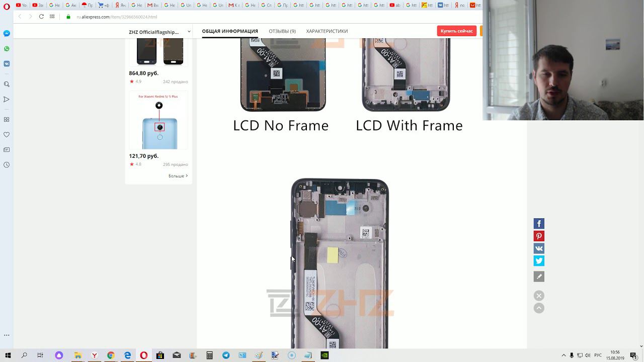Open the personal news flow arrow icon

pos(7,100)
